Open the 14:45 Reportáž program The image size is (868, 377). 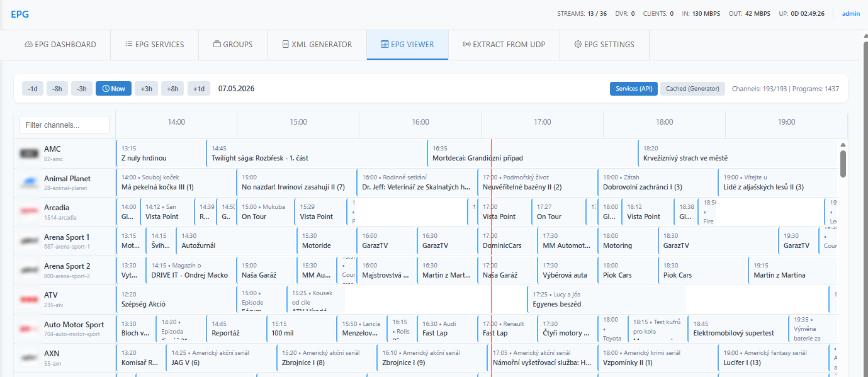tap(235, 329)
